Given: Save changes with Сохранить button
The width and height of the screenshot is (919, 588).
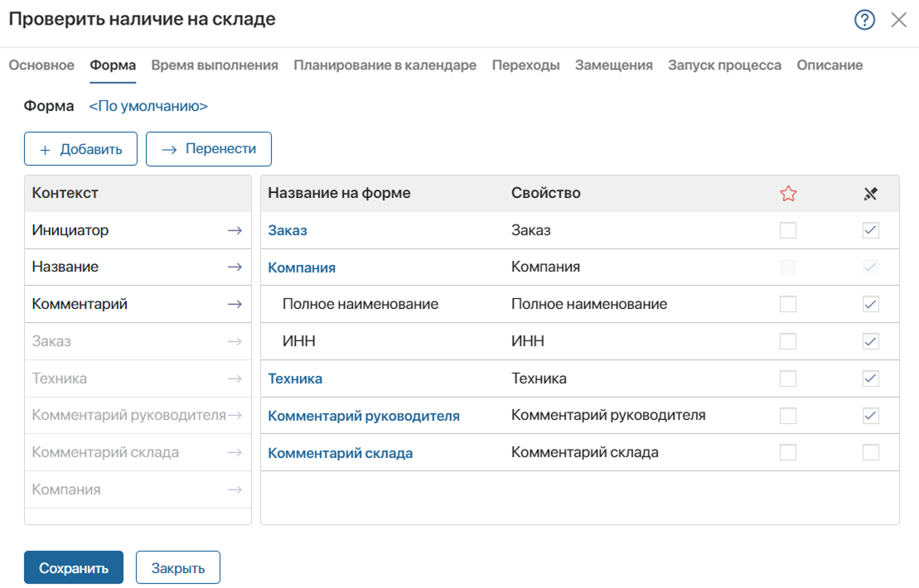Looking at the screenshot, I should point(74,567).
